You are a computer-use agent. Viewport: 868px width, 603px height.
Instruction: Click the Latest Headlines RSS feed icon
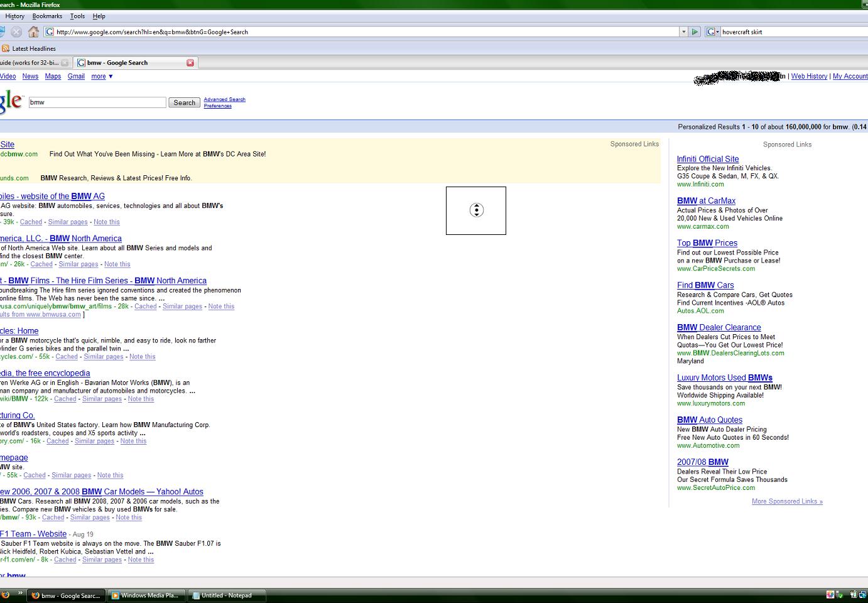click(6, 48)
